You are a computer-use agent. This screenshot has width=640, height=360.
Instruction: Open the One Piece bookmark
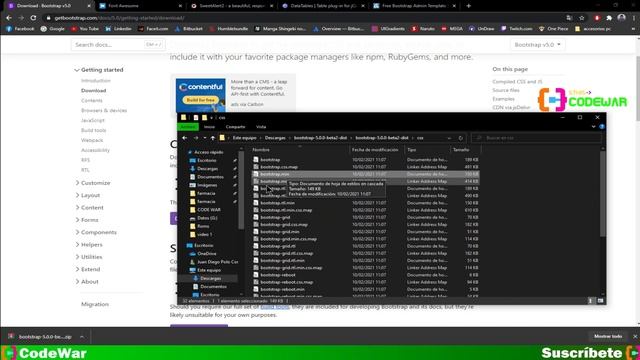553,29
